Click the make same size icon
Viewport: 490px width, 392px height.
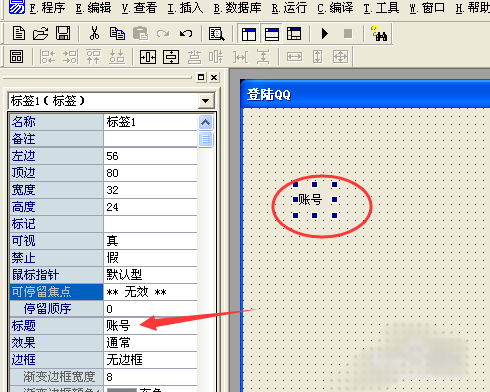(340, 57)
